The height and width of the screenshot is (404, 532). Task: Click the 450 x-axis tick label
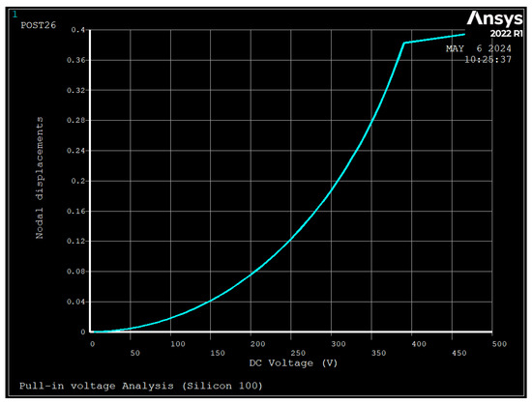[x=459, y=353]
